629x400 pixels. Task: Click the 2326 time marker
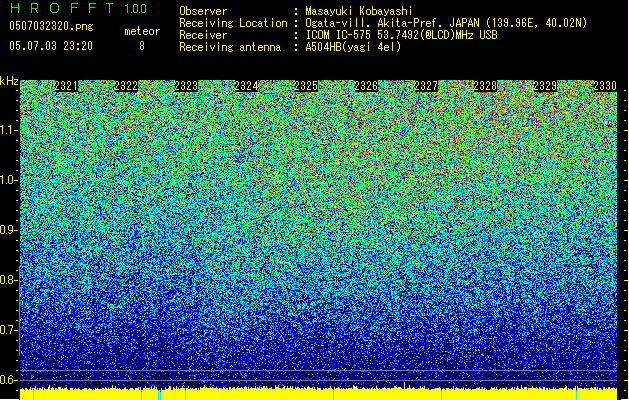click(366, 86)
